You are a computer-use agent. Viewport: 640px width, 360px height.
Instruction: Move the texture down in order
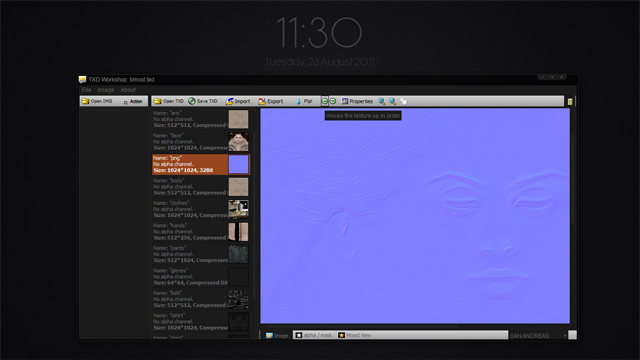tap(333, 101)
